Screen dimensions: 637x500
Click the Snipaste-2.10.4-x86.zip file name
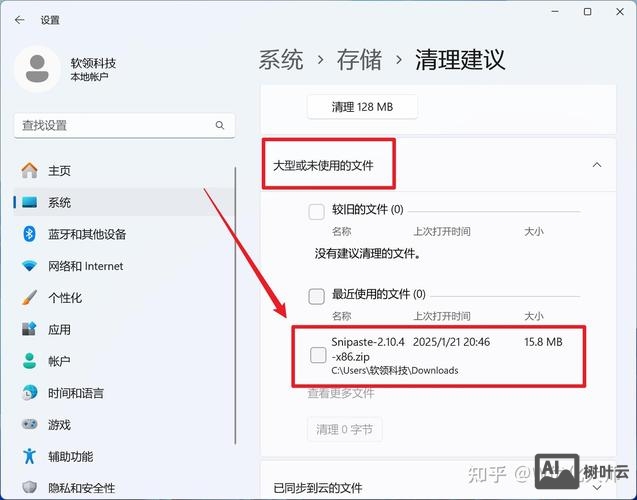(367, 349)
